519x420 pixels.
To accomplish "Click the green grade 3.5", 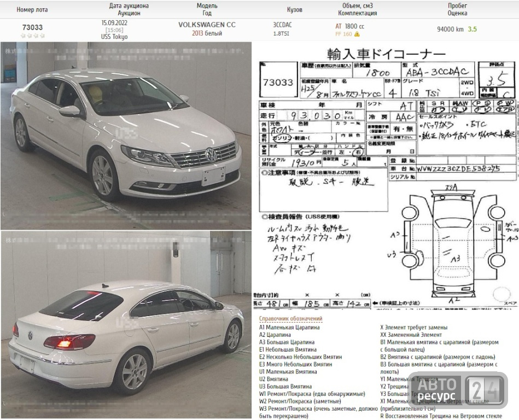I will [473, 29].
